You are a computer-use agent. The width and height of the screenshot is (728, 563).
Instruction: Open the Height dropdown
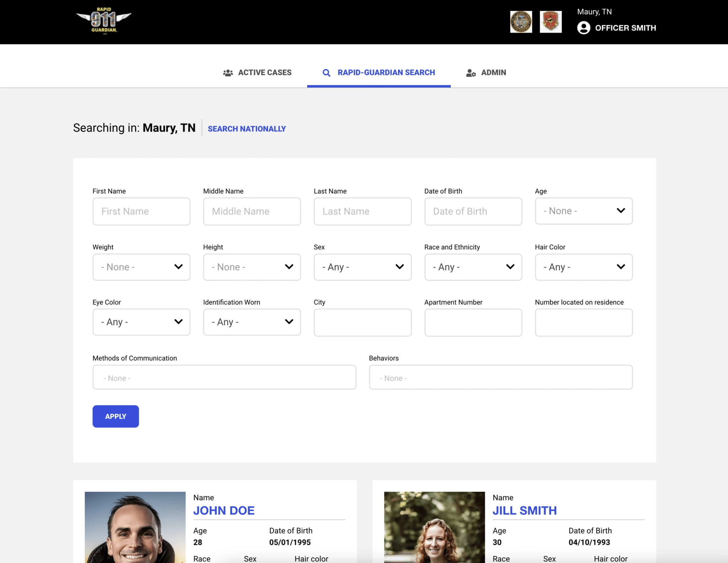point(252,267)
